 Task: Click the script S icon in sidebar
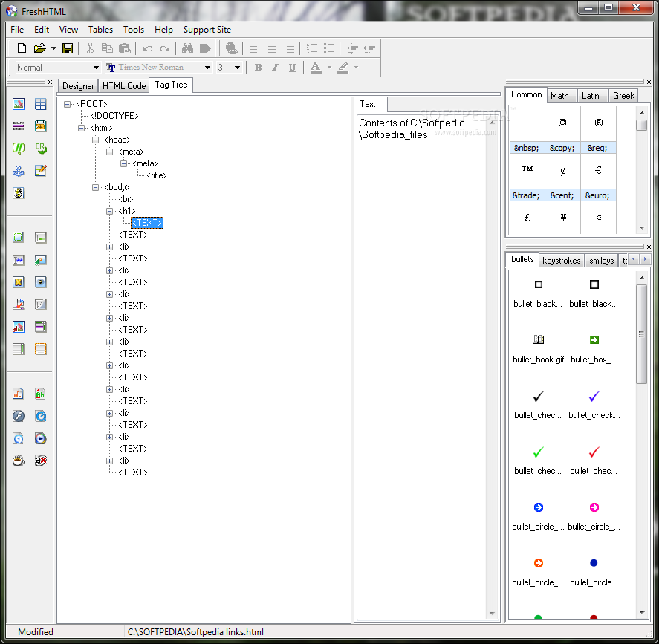pyautogui.click(x=19, y=193)
